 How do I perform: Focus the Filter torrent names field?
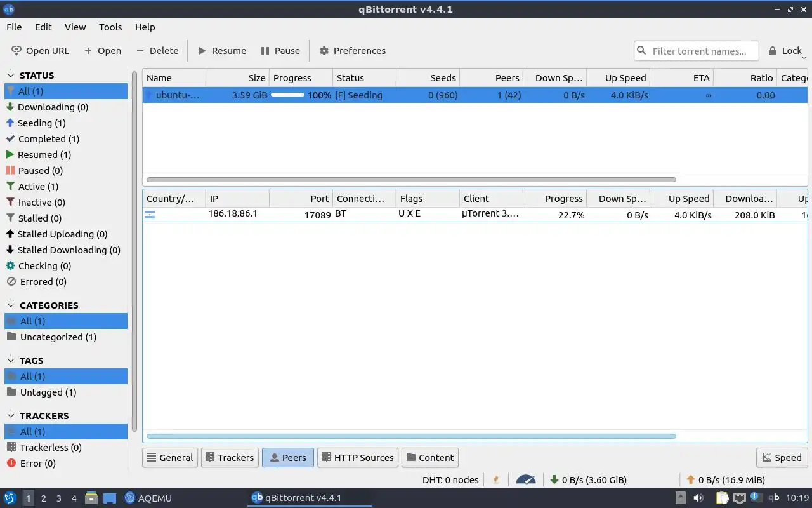click(696, 51)
